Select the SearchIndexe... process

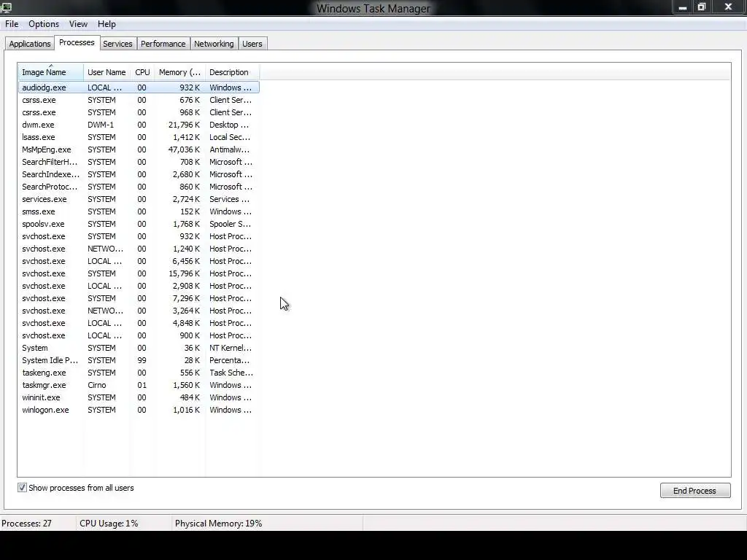139,174
